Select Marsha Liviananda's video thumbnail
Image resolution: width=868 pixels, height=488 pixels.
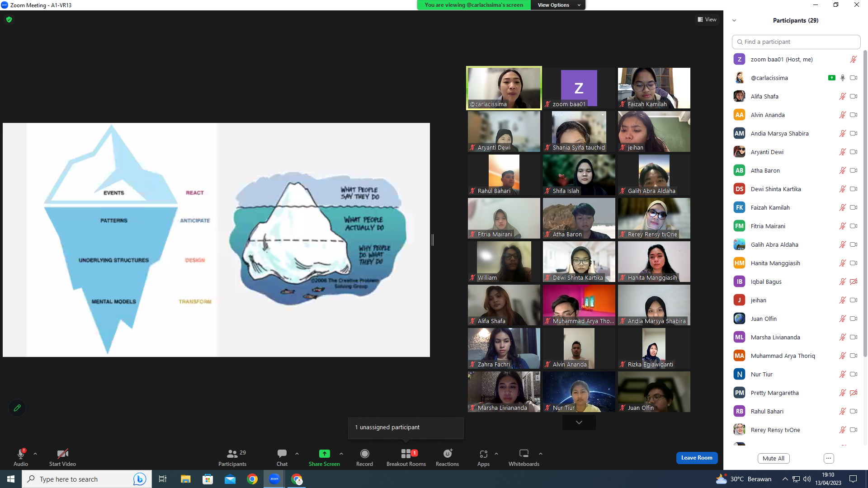point(504,392)
